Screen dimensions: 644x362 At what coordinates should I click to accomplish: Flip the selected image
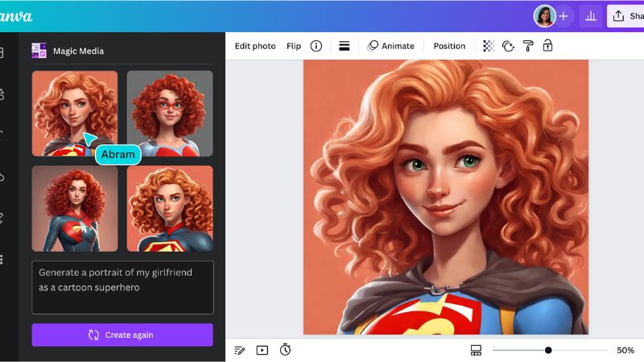pos(294,46)
